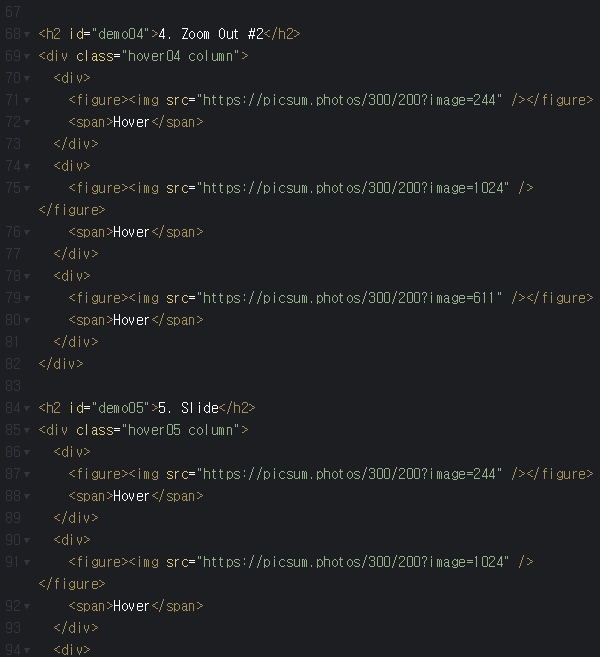Image resolution: width=600 pixels, height=657 pixels.
Task: Fold the demo05 h2 at line 84
Action: [x=26, y=408]
